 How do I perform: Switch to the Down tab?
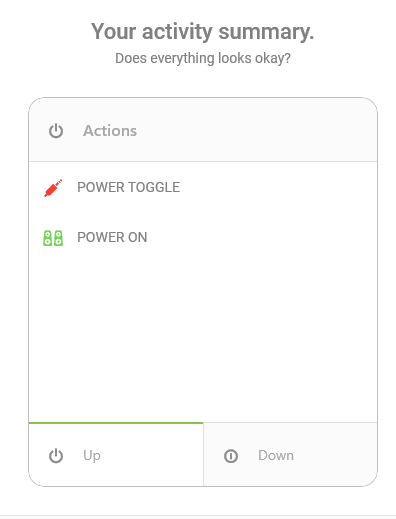(290, 454)
